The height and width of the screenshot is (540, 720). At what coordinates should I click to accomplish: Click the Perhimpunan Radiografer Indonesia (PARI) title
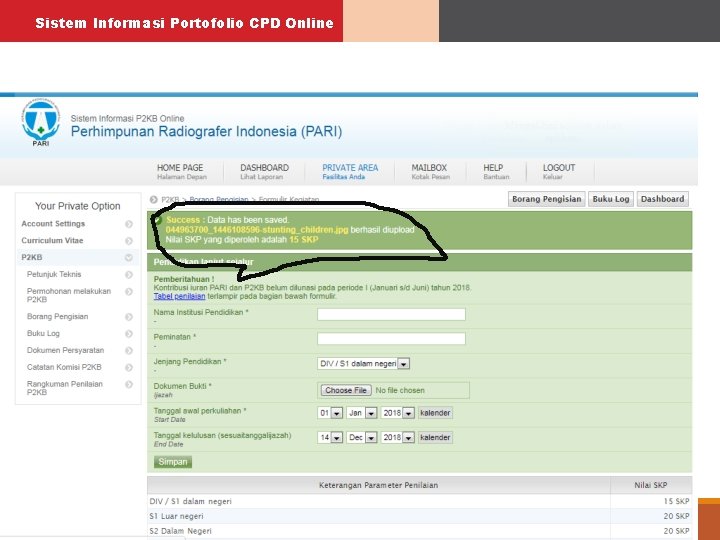(206, 132)
